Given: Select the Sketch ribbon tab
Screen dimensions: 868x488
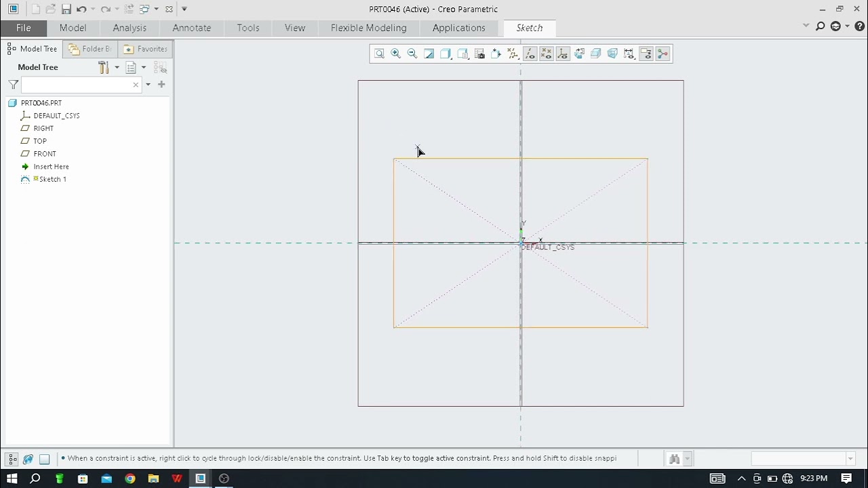Looking at the screenshot, I should (530, 28).
